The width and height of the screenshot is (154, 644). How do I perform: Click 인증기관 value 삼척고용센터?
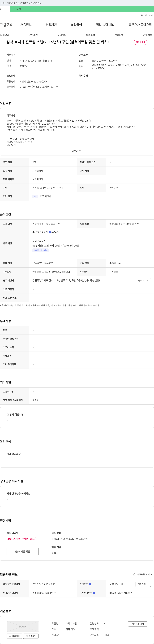116,584
